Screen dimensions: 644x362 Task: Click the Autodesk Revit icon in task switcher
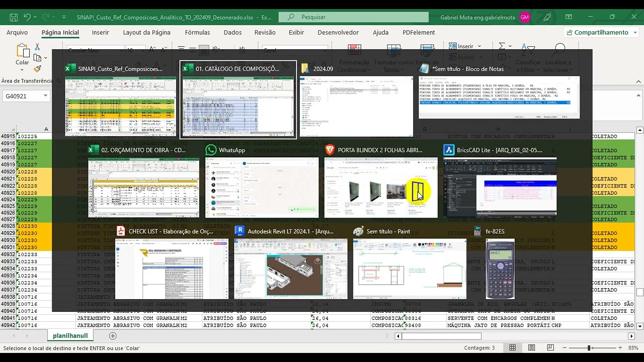tap(239, 231)
